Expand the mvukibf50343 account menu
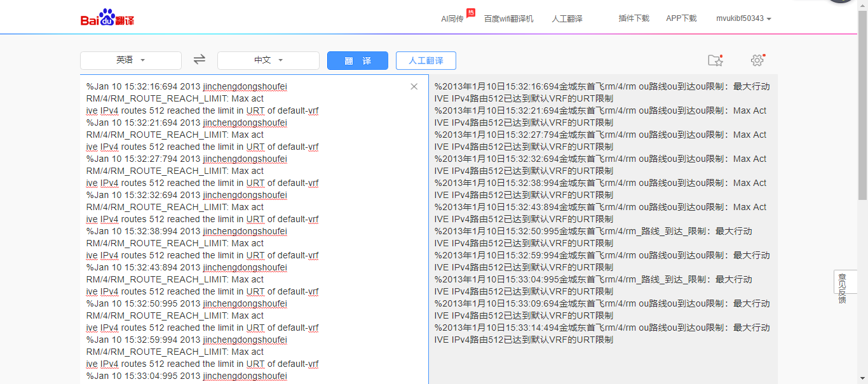868x384 pixels. [x=743, y=18]
